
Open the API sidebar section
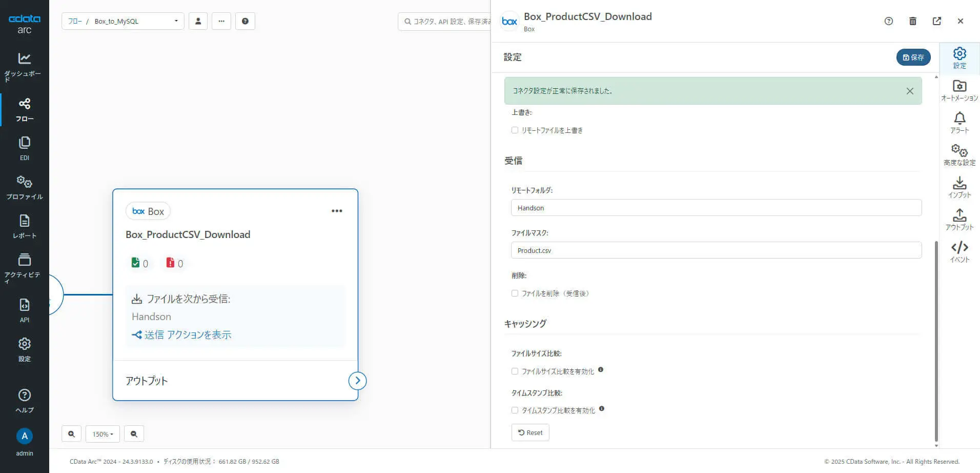coord(24,310)
